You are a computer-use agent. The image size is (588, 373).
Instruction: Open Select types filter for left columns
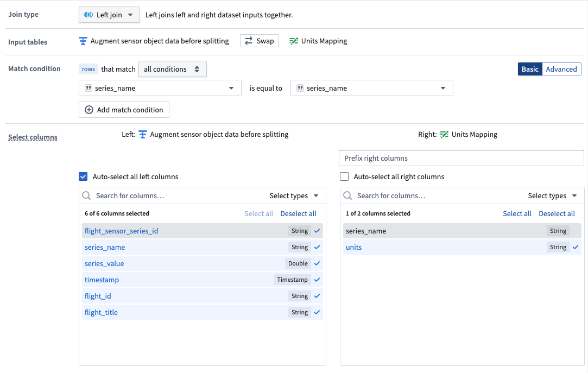(x=294, y=195)
